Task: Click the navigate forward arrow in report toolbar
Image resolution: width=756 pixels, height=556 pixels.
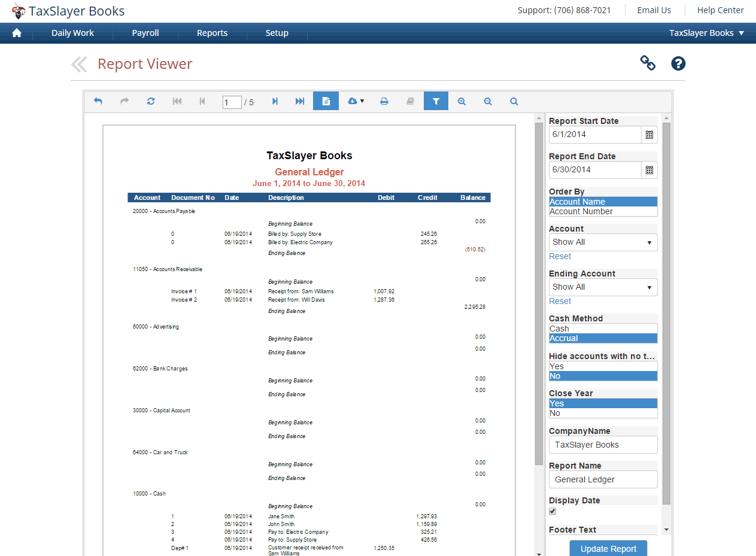Action: pyautogui.click(x=125, y=101)
